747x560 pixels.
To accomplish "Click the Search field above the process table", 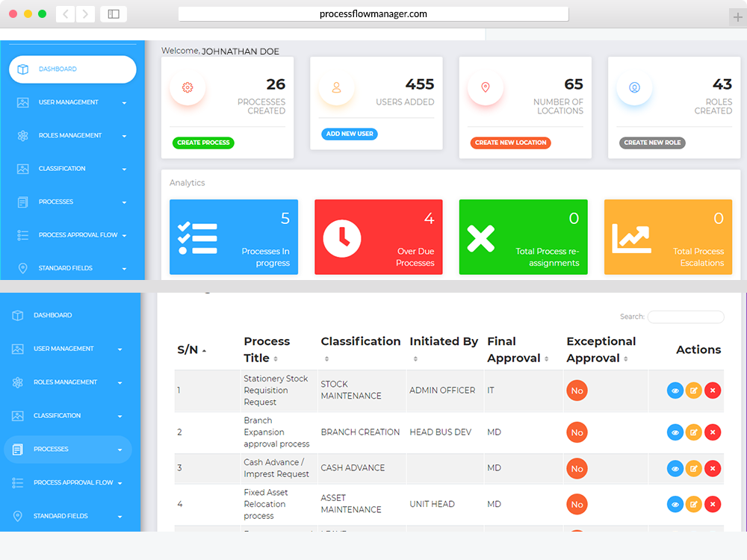I will point(686,317).
